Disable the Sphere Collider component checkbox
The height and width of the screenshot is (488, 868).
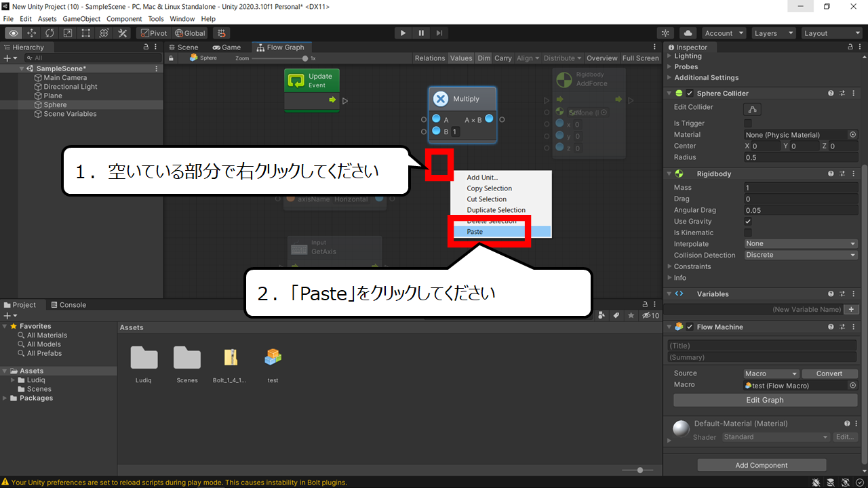[690, 94]
